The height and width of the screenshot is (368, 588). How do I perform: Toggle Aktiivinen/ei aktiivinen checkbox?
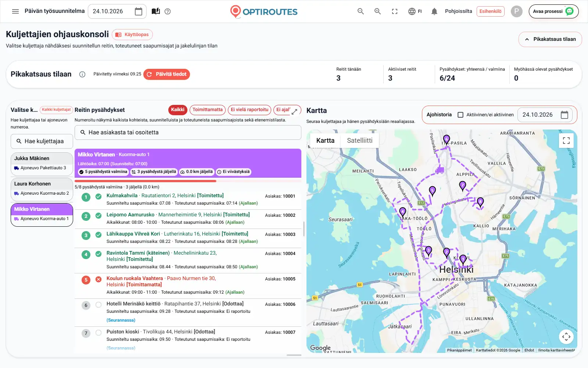(x=460, y=115)
